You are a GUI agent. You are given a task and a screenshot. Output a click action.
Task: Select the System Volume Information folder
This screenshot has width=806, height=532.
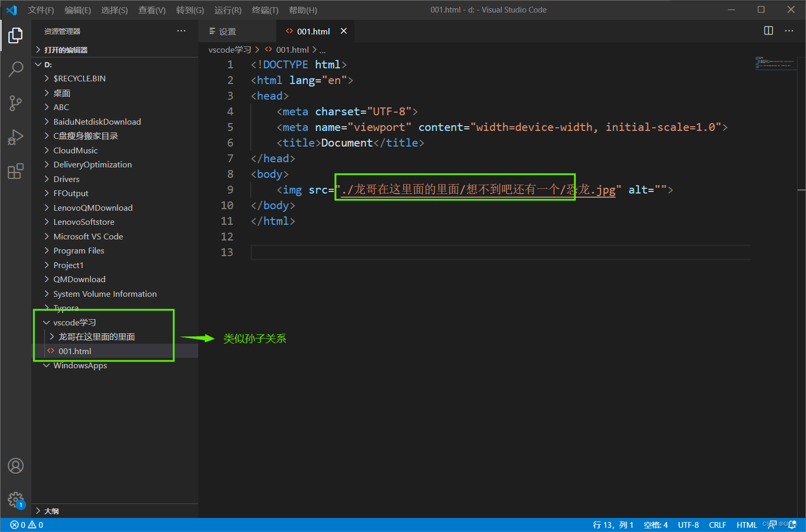115,294
